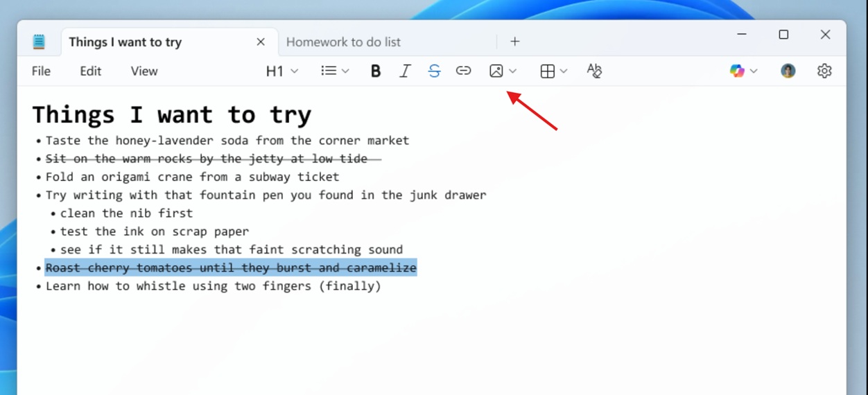Click the insert image icon
868x395 pixels.
(x=496, y=71)
